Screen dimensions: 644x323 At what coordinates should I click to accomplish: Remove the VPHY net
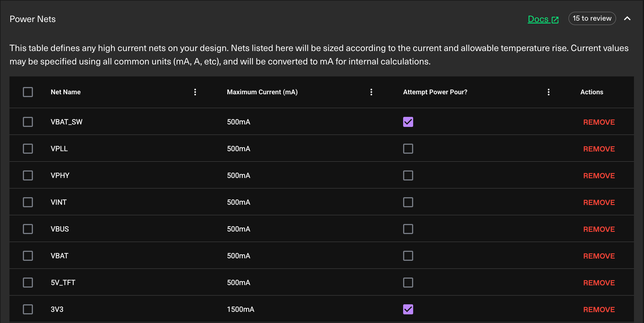coord(599,176)
